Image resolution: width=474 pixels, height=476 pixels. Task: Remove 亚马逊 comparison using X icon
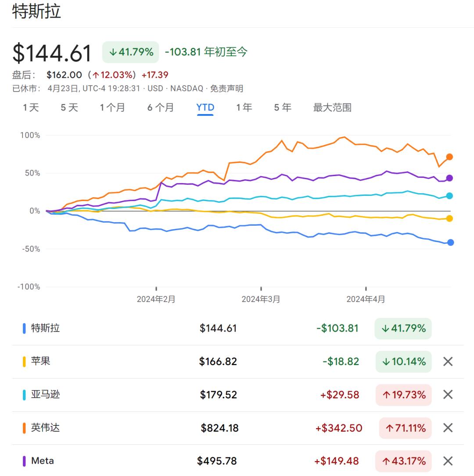click(448, 394)
